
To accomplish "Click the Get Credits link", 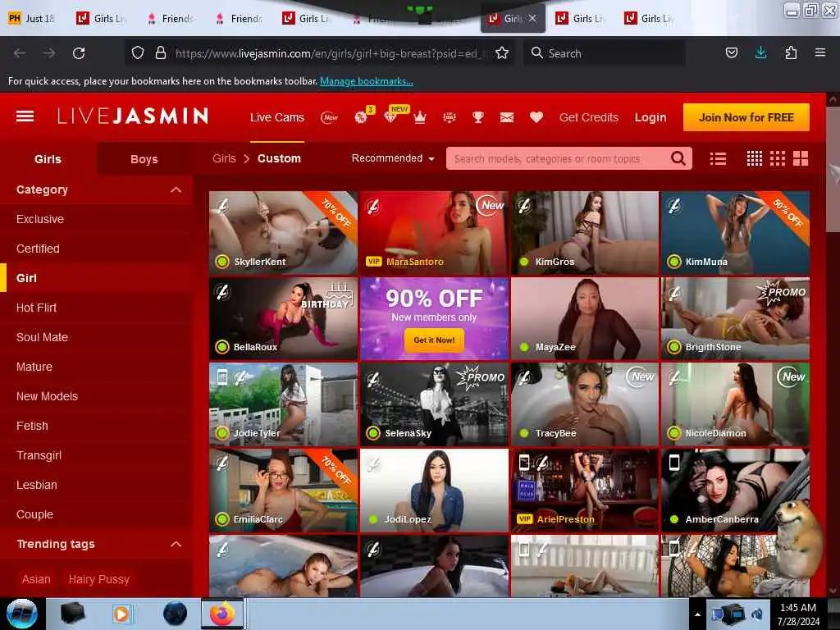I will (x=589, y=117).
